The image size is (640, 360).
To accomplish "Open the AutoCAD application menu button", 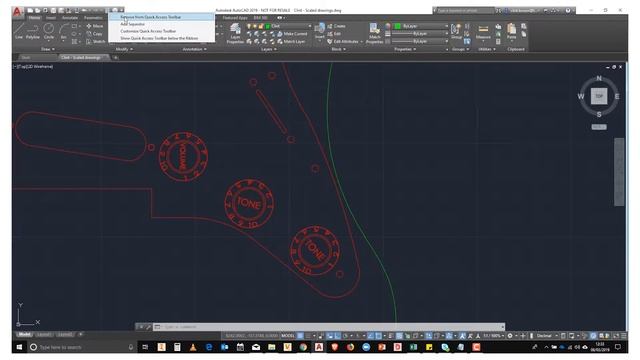I will (18, 12).
